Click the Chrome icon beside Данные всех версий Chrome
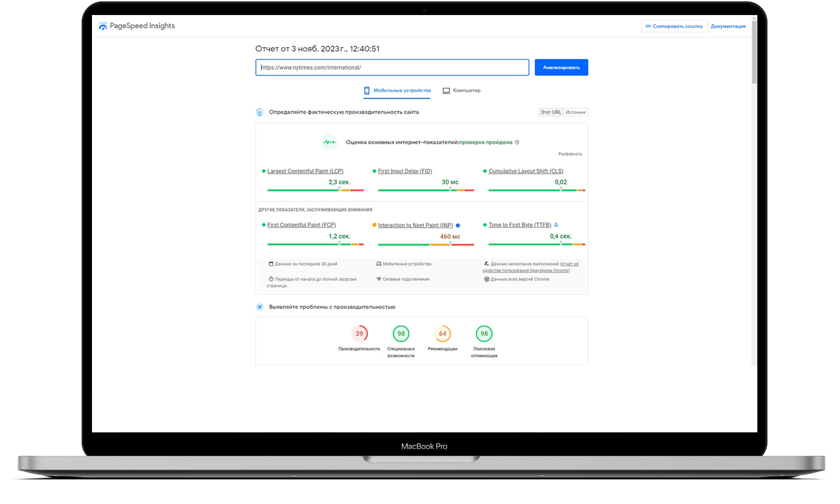Screen dimensions: 840x504 click(x=487, y=279)
